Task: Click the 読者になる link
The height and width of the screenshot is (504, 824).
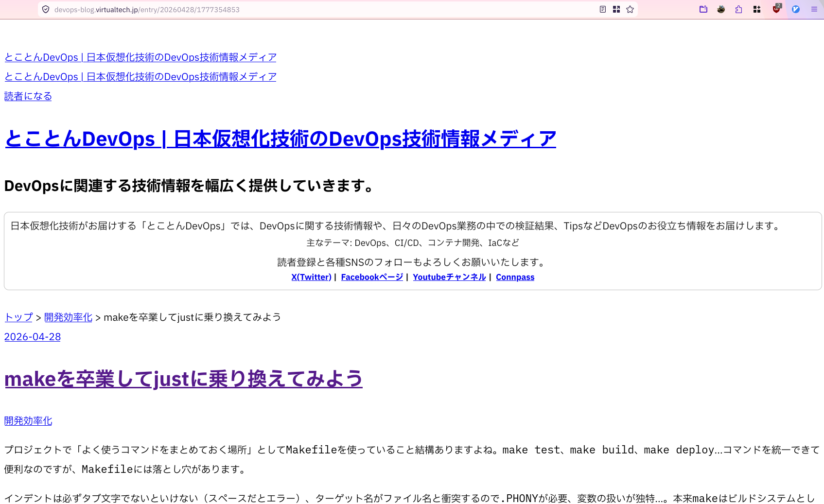Action: 28,96
